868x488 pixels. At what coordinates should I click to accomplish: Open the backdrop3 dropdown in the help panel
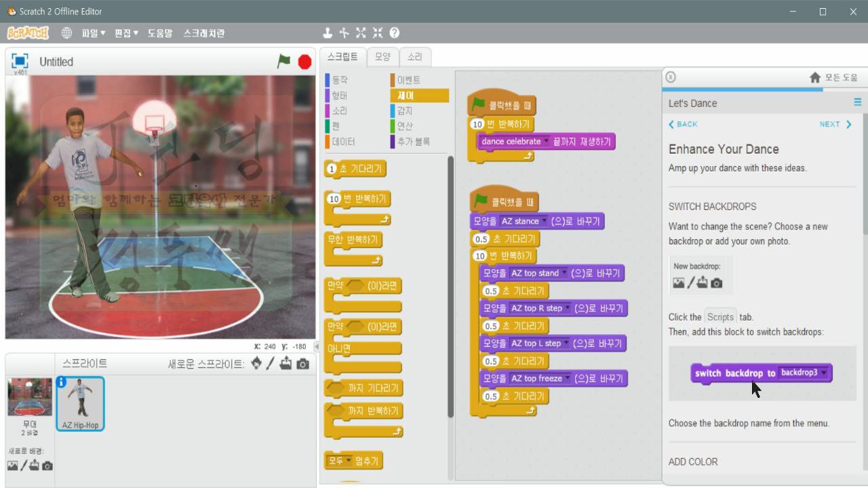pyautogui.click(x=804, y=373)
